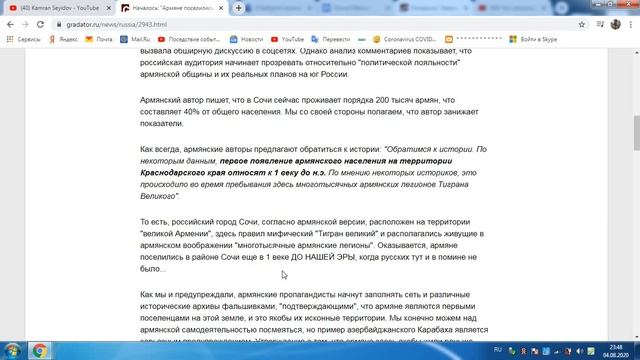
Task: Close the Kamran Seyidov YouTube tab
Action: tap(109, 8)
